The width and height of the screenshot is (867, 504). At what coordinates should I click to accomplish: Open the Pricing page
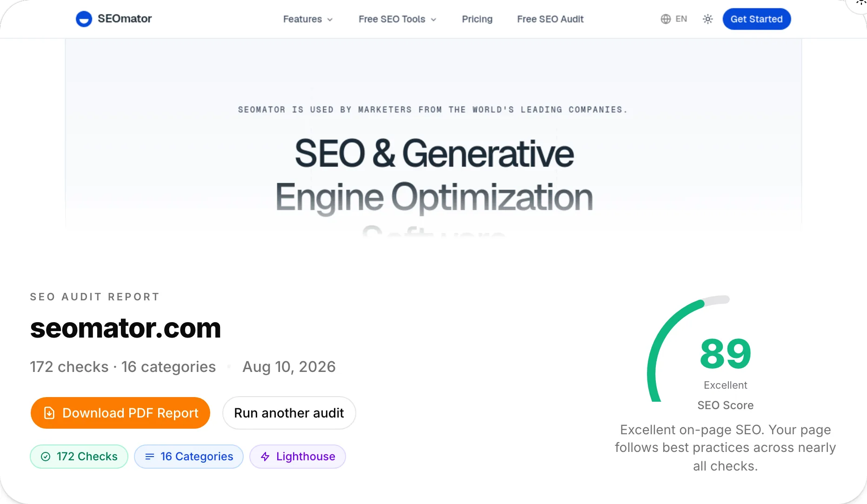pos(477,19)
